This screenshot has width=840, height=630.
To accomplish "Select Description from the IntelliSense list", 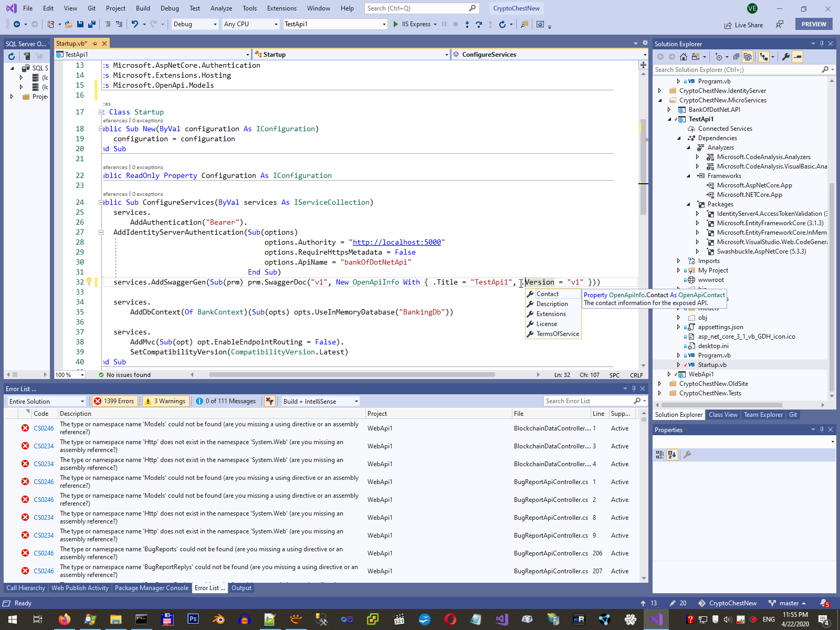I will tap(552, 304).
